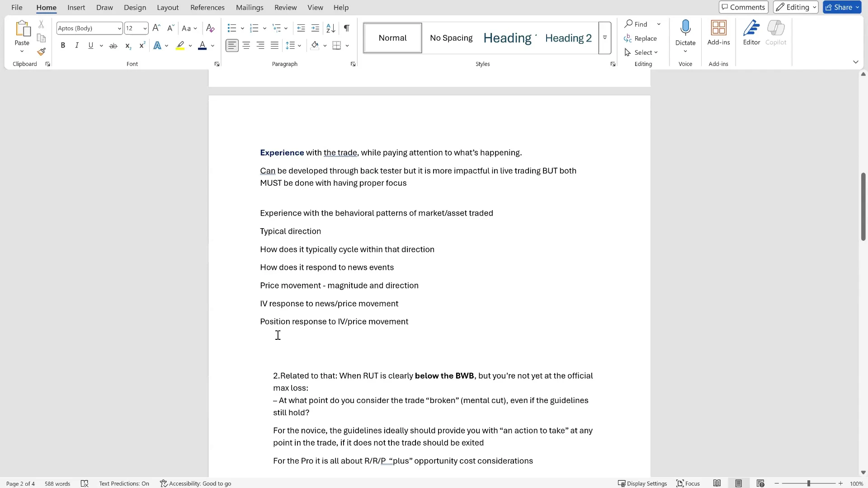This screenshot has height=488, width=868.
Task: Apply strikethrough formatting
Action: tap(113, 46)
